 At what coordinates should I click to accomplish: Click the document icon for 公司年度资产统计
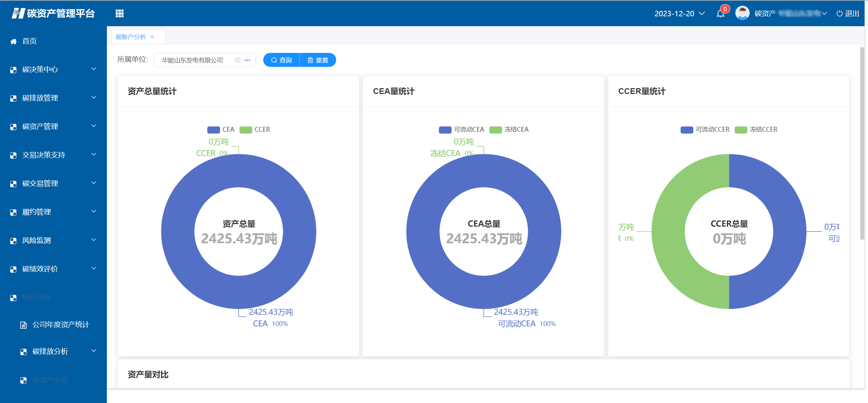(x=23, y=325)
